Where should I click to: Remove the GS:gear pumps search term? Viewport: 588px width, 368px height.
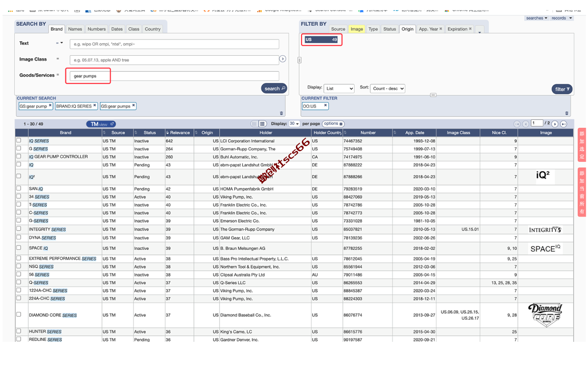click(x=134, y=105)
